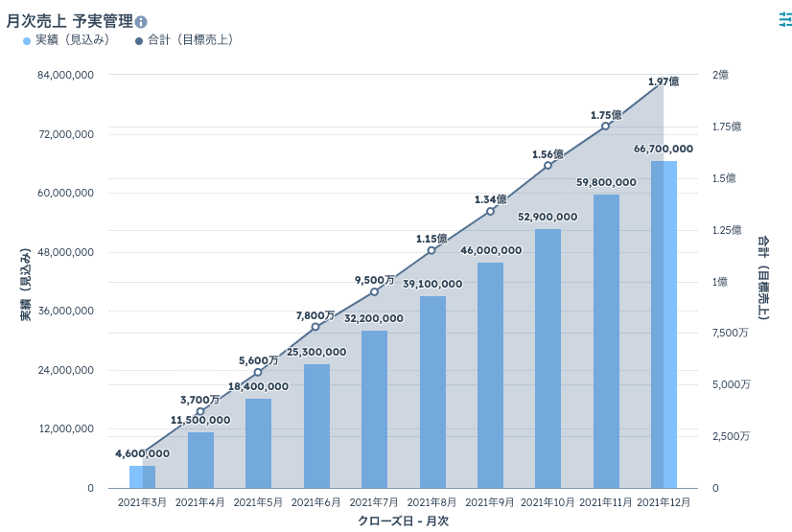Click the bar labeled 18,400,000

tap(258, 443)
